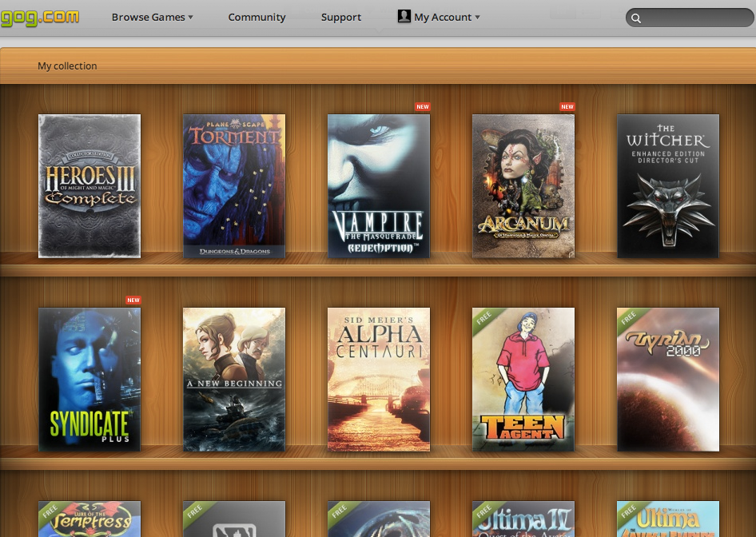The height and width of the screenshot is (537, 756).
Task: Open the Browse Games dropdown menu
Action: tap(153, 18)
